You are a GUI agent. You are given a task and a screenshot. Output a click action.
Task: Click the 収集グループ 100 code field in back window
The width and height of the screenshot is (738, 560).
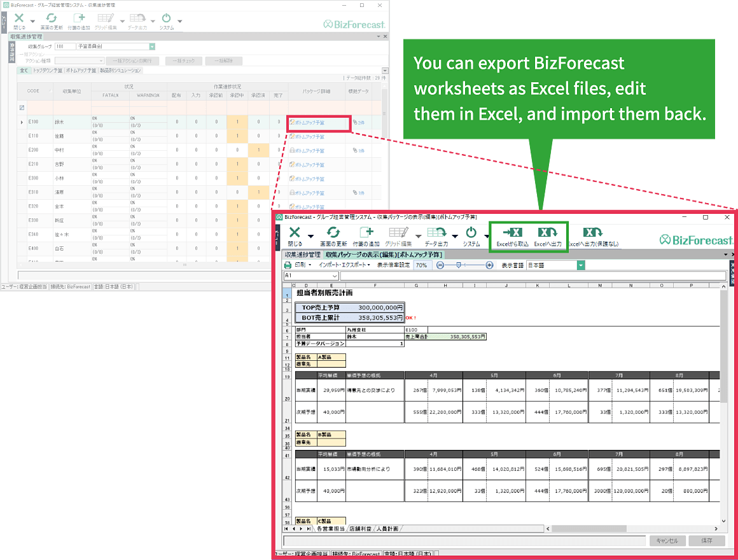click(65, 46)
